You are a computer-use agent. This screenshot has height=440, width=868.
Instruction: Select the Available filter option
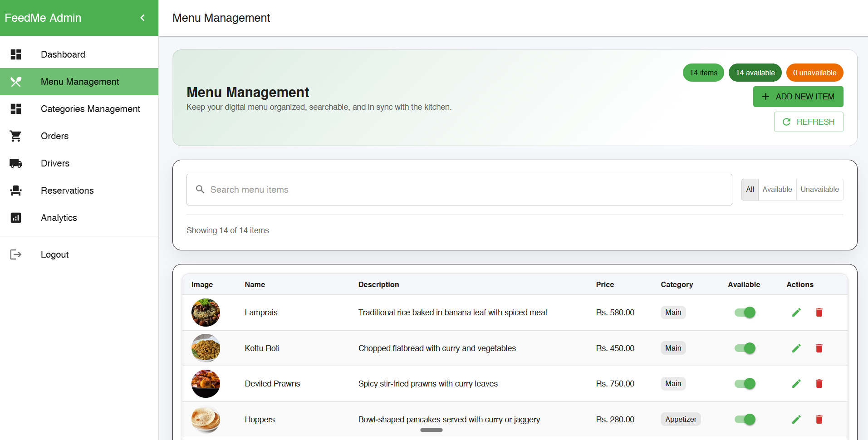click(777, 190)
